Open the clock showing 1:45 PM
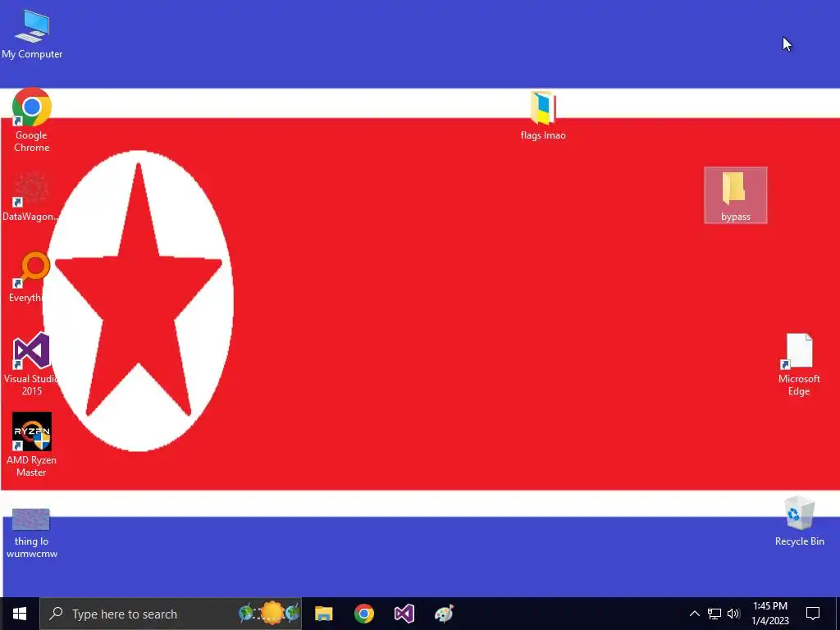840x630 pixels. coord(770,614)
